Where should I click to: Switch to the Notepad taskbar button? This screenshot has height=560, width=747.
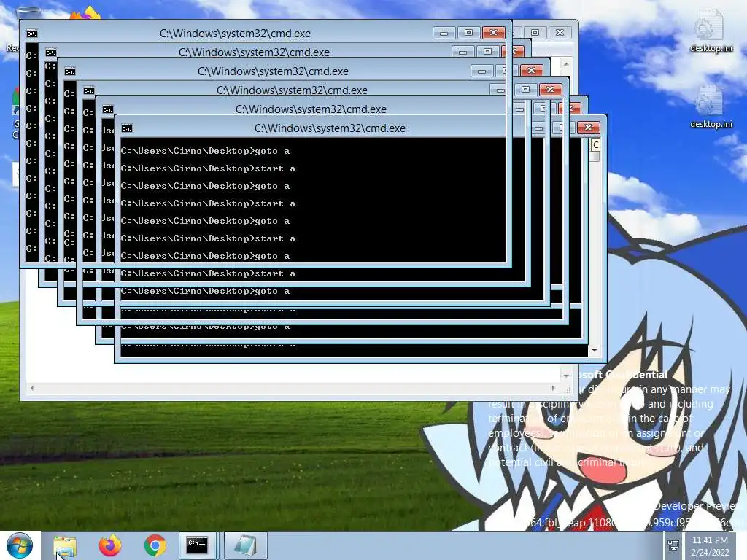point(245,545)
